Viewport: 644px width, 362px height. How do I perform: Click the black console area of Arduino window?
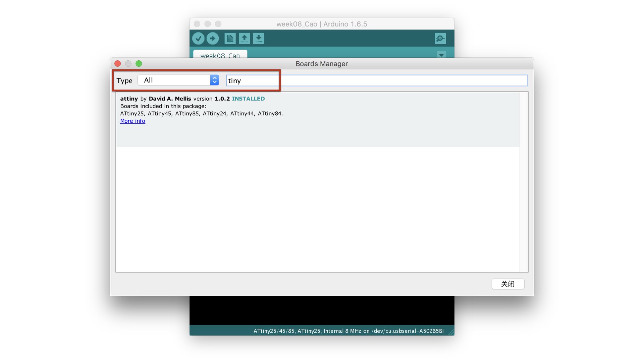coord(322,310)
